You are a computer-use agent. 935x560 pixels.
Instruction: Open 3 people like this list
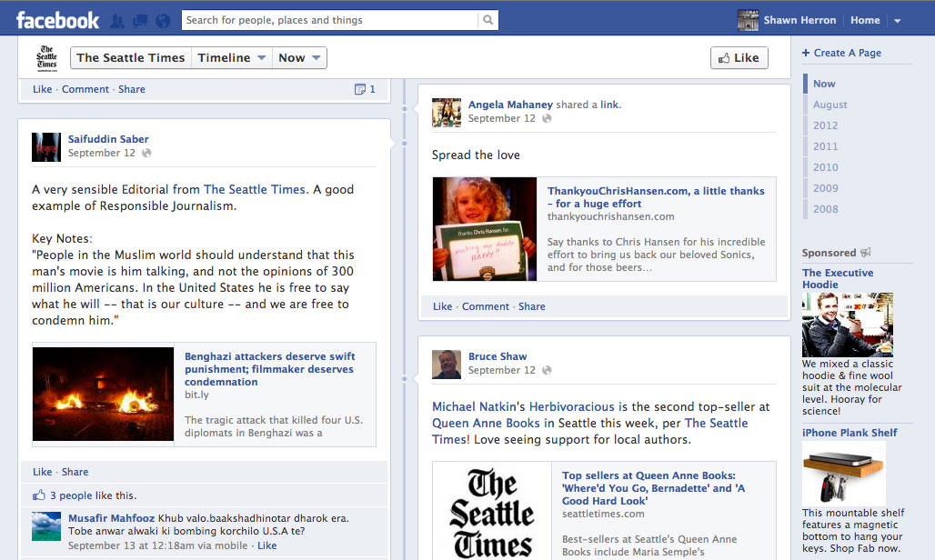pos(71,495)
